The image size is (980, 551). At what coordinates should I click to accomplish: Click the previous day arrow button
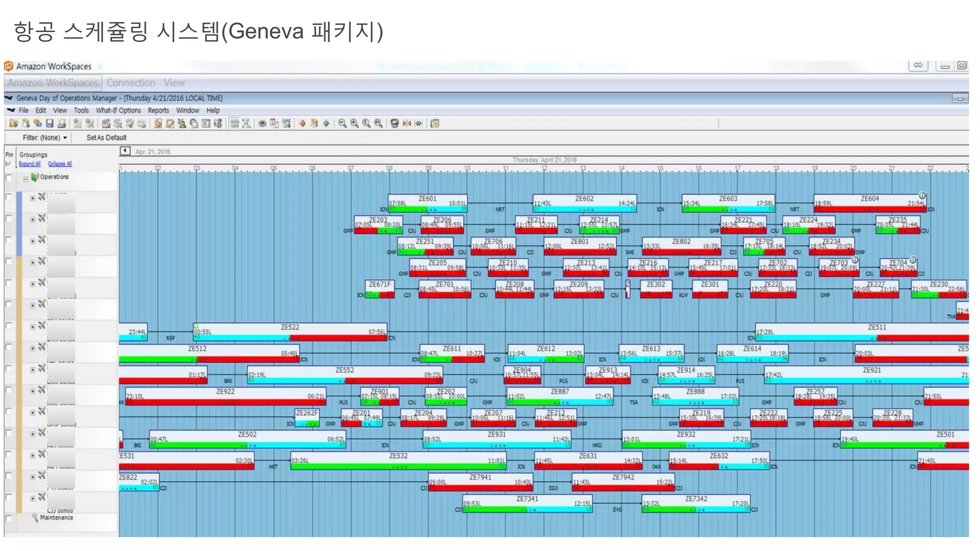pos(125,151)
